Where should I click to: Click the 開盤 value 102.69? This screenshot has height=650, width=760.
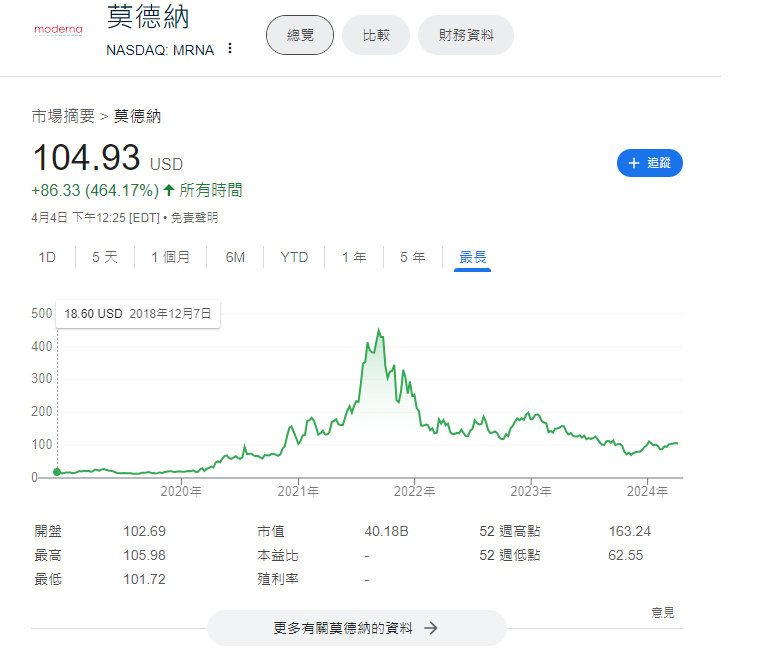pyautogui.click(x=144, y=531)
